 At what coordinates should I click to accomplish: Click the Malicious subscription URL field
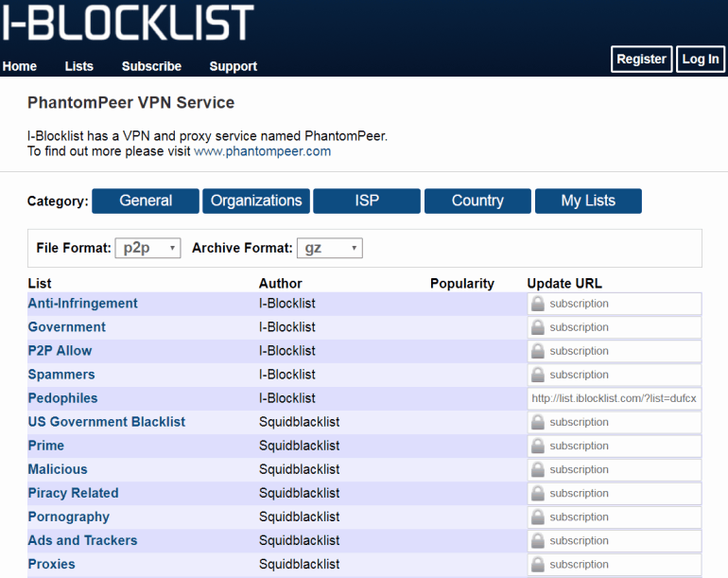615,470
